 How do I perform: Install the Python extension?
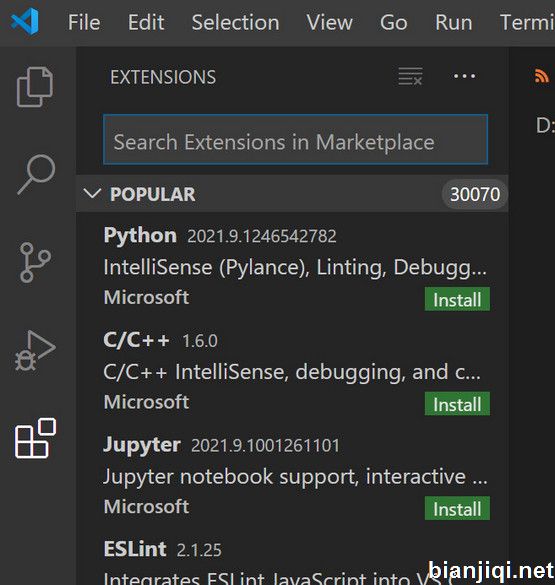457,299
